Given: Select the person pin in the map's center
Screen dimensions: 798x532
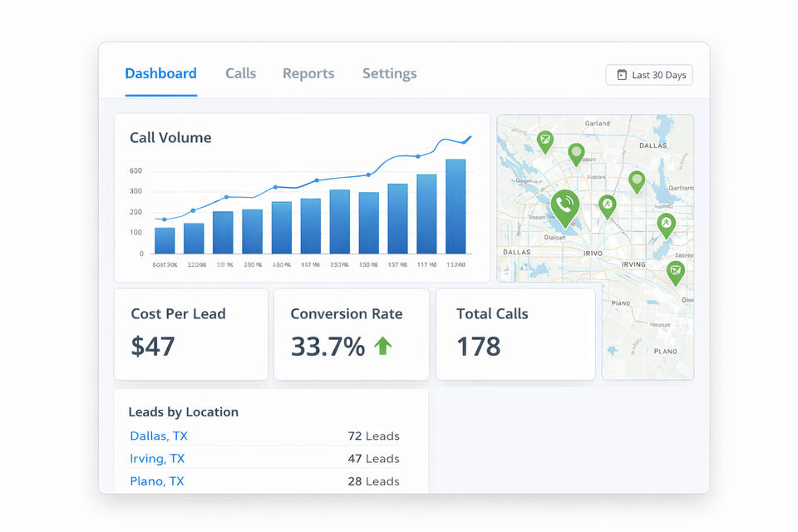Looking at the screenshot, I should point(608,204).
